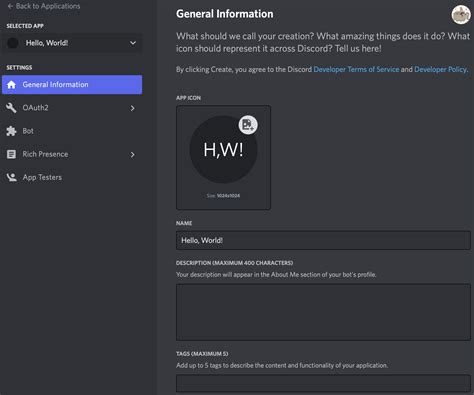Open the App Testers page

(72, 177)
